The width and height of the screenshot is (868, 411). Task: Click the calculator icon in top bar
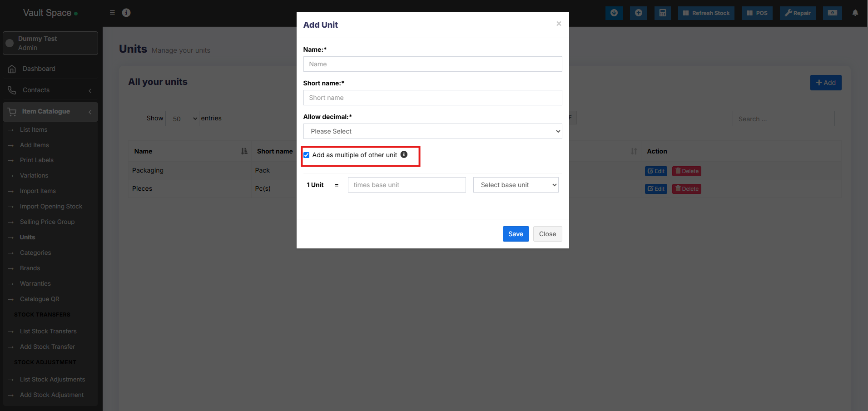click(663, 13)
